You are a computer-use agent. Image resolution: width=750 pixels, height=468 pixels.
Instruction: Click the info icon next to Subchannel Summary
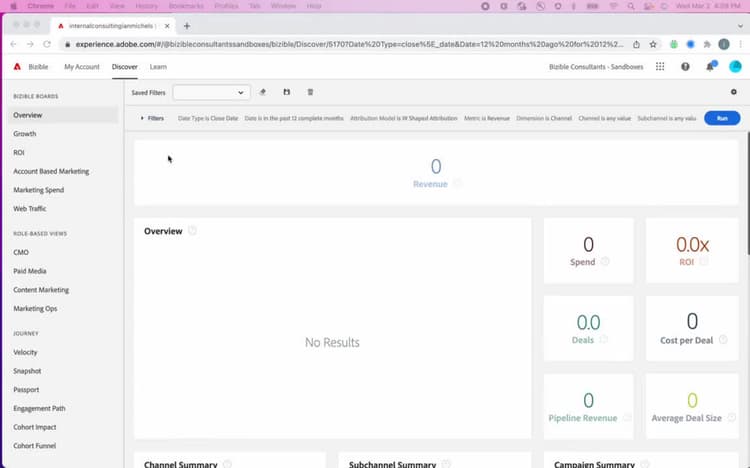(446, 464)
